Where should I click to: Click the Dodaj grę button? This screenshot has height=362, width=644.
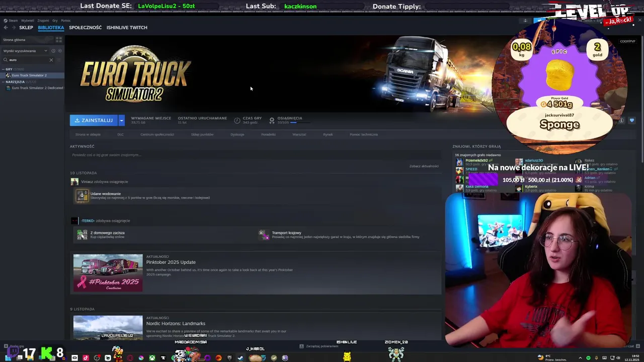(x=14, y=346)
